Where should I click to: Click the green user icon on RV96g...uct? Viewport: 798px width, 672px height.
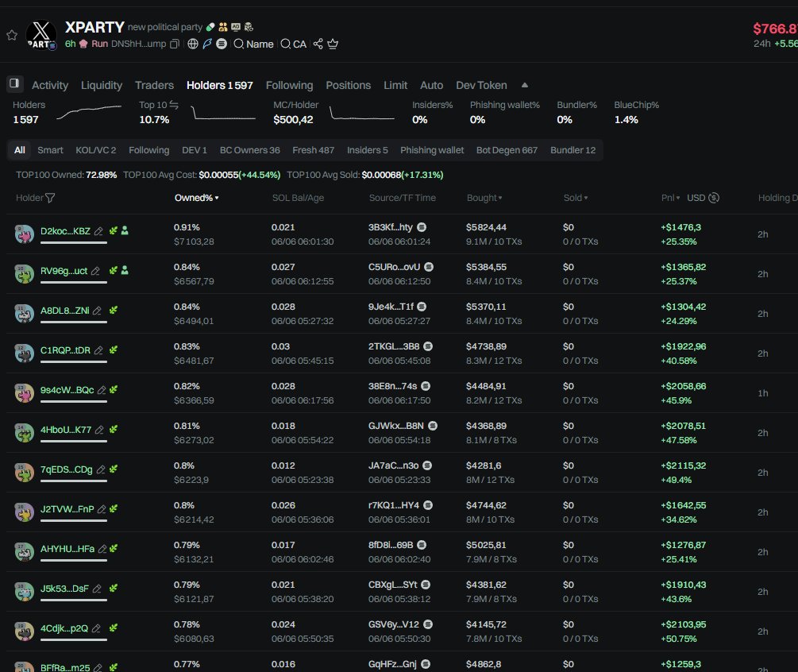pyautogui.click(x=125, y=270)
